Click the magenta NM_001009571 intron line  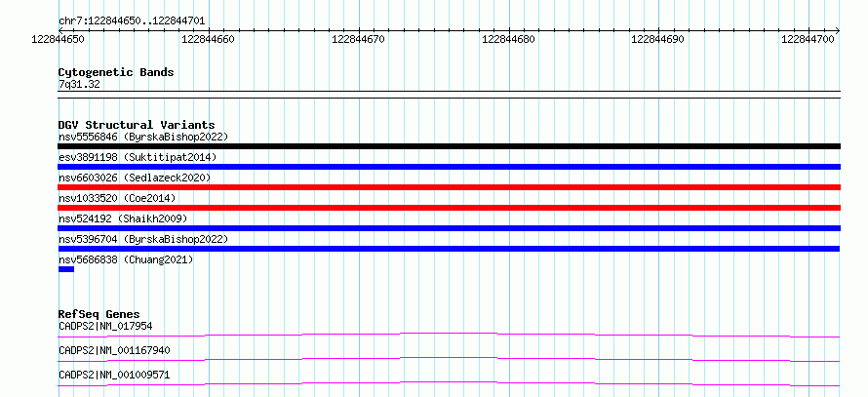pos(449,383)
